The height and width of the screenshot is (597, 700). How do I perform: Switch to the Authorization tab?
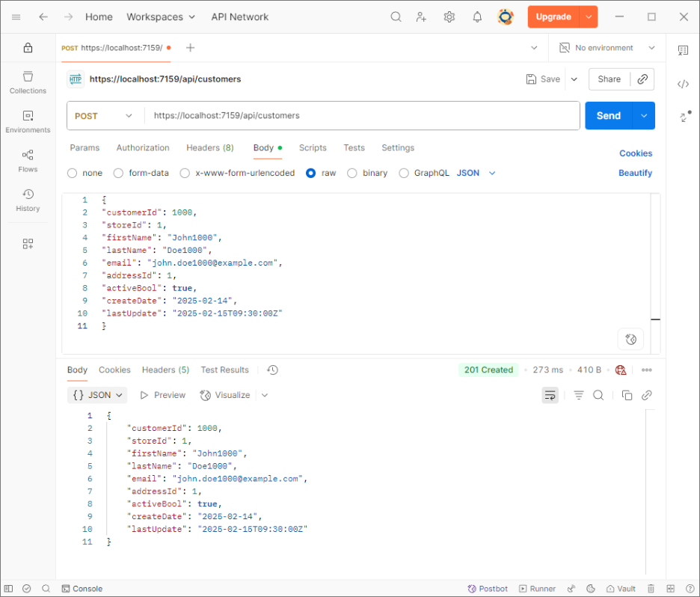tap(143, 148)
